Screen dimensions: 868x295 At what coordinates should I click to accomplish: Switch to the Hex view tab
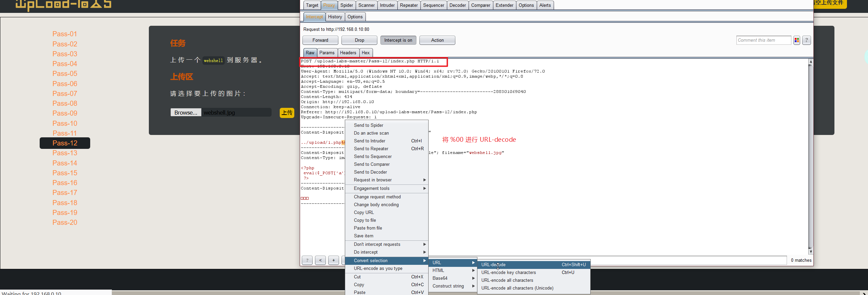(x=366, y=53)
